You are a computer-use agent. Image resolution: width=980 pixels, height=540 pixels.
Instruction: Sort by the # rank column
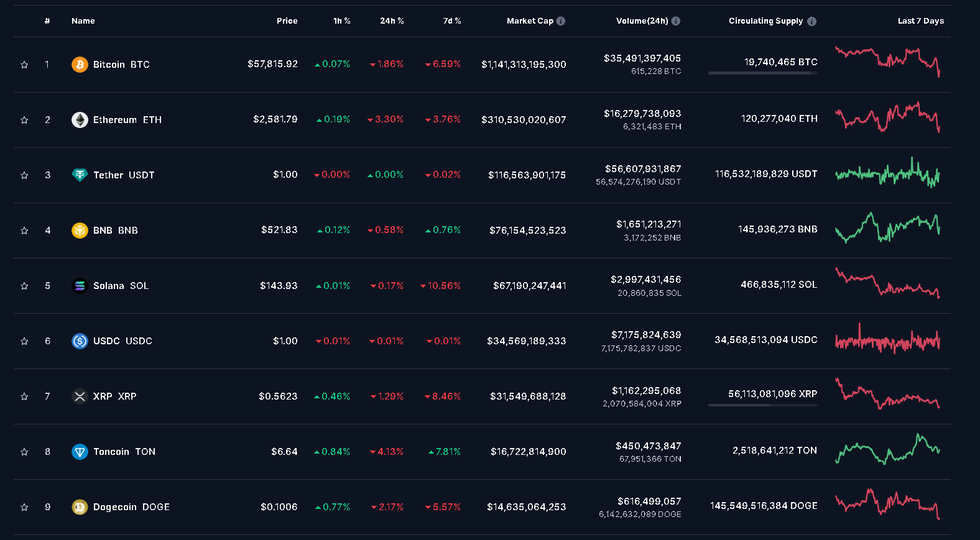point(47,21)
